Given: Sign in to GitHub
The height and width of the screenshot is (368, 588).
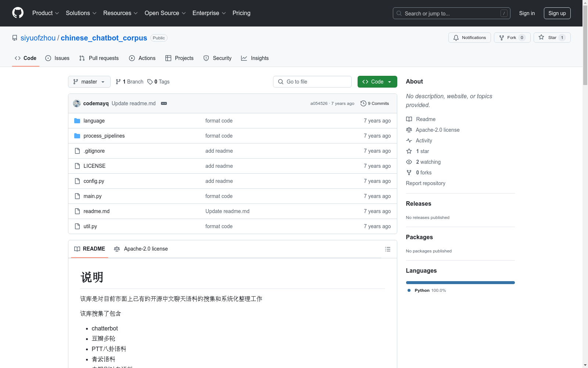Looking at the screenshot, I should point(527,13).
